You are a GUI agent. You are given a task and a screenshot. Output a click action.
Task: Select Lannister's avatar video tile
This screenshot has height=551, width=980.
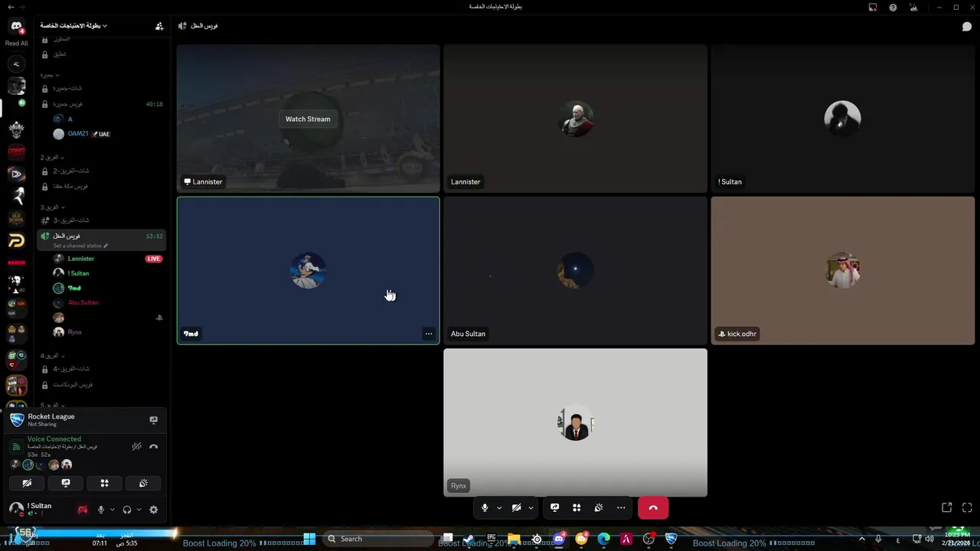pyautogui.click(x=575, y=118)
